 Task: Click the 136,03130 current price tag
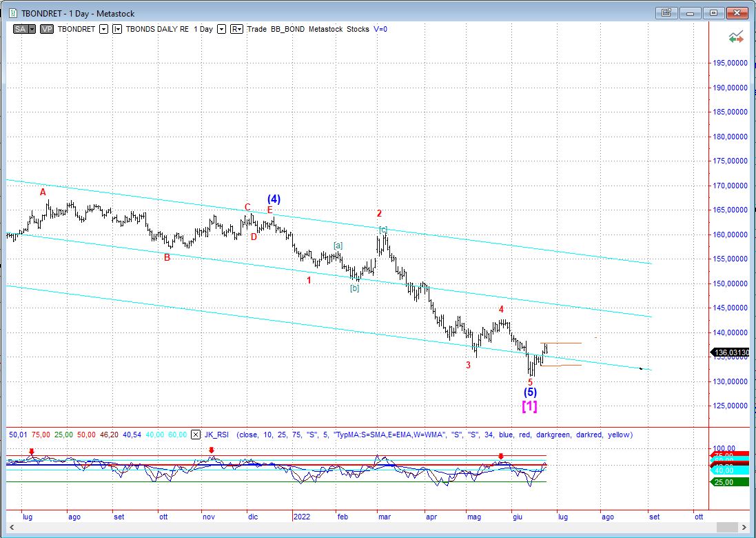tap(731, 352)
